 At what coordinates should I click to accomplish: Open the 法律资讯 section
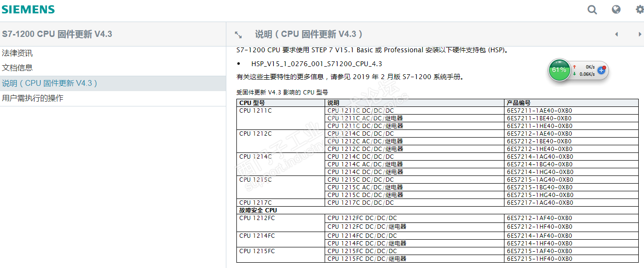tap(17, 53)
